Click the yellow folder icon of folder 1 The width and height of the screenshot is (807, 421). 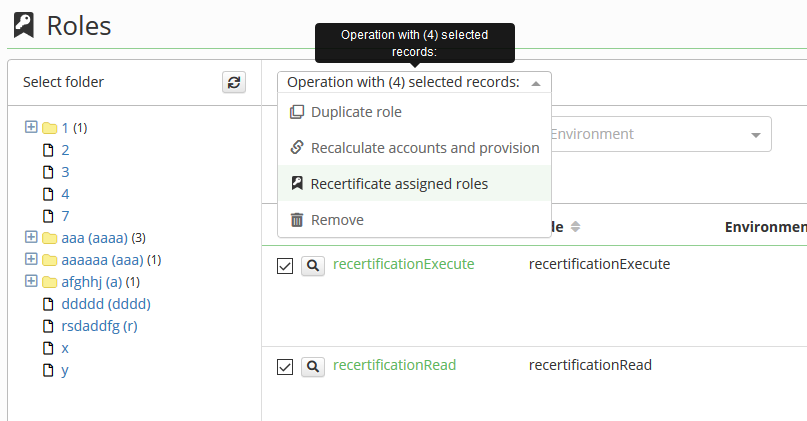pyautogui.click(x=49, y=128)
